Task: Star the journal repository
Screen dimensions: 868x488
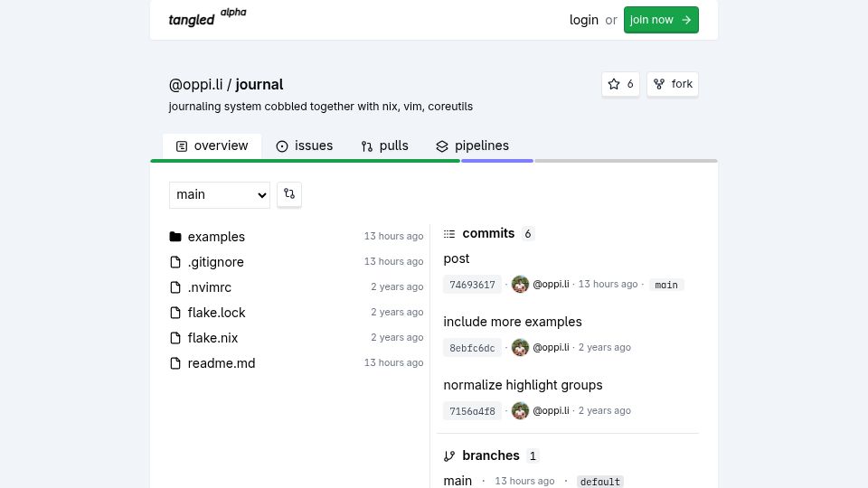Action: 620,84
